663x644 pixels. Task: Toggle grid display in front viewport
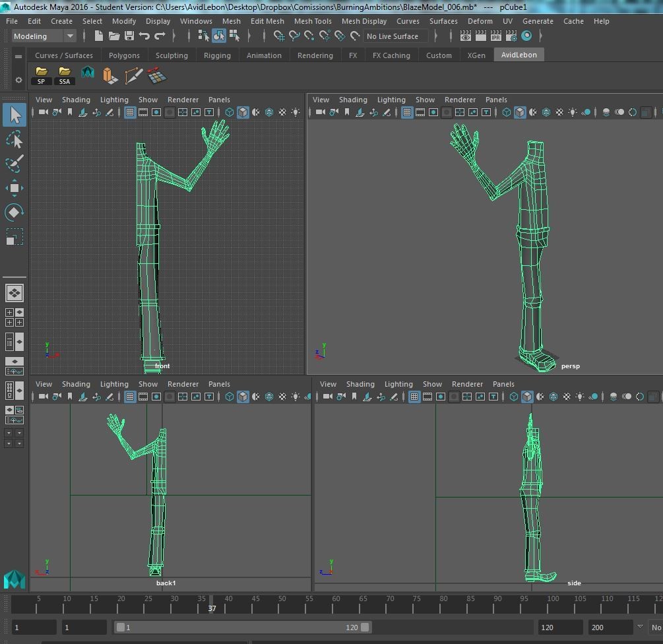pyautogui.click(x=130, y=113)
